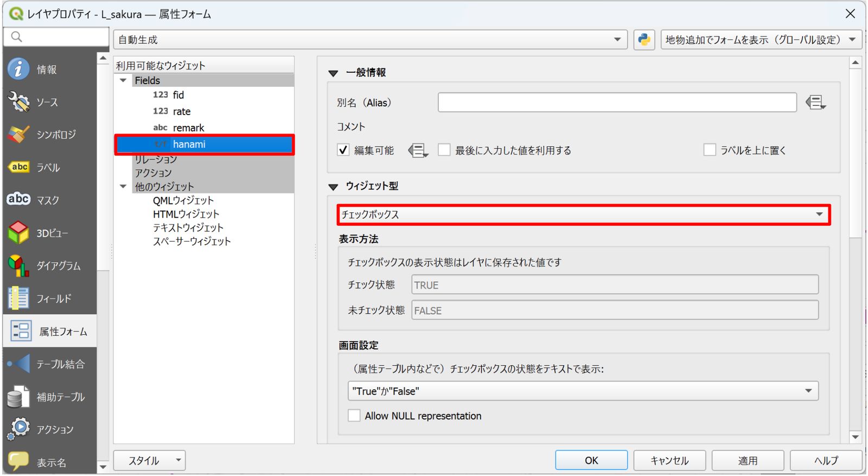Open the テーブル結合 (Joins) icon
The height and width of the screenshot is (476, 868).
tap(18, 364)
